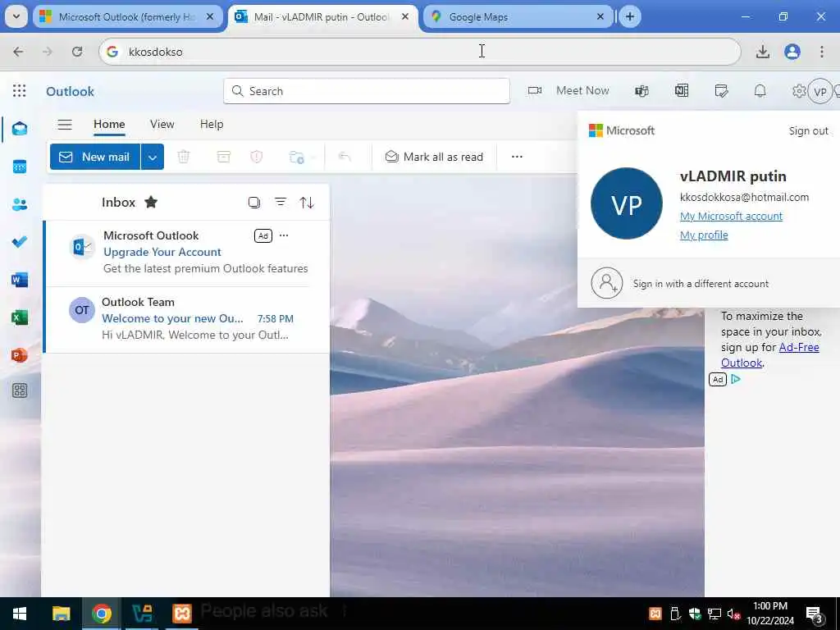This screenshot has height=630, width=840.
Task: Click the Move to folder icon
Action: click(296, 157)
